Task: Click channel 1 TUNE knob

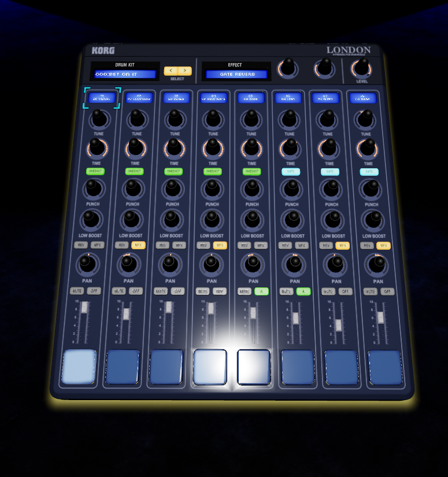Action: click(99, 119)
